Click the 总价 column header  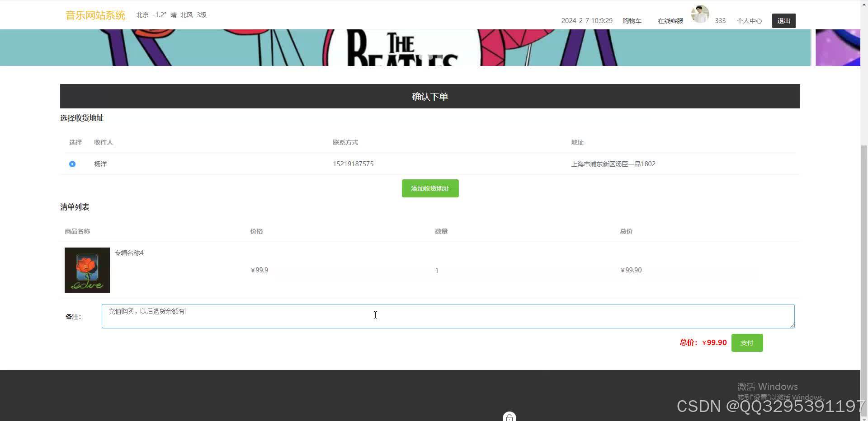click(626, 231)
